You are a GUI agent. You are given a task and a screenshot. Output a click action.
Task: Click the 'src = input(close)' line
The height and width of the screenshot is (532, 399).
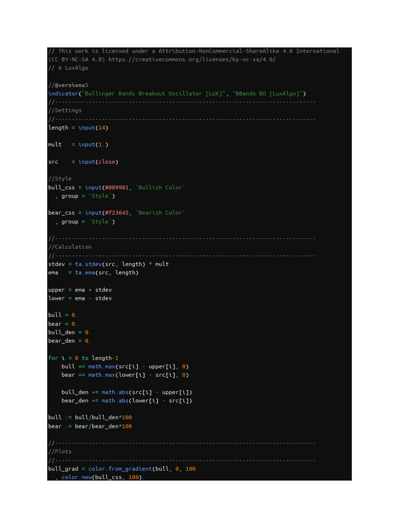click(x=83, y=162)
